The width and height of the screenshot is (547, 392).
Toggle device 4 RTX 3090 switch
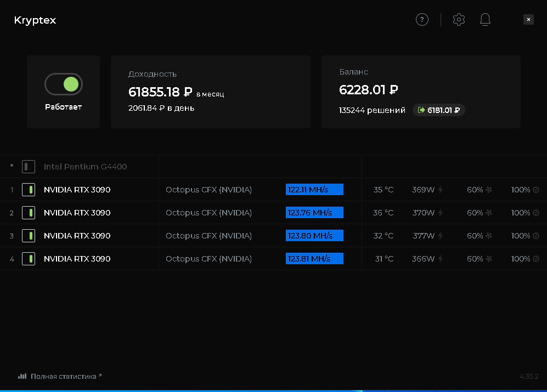point(29,259)
